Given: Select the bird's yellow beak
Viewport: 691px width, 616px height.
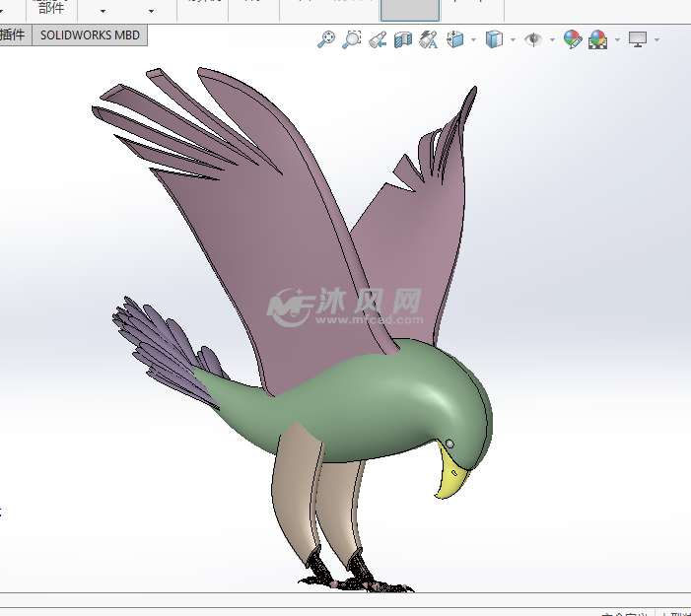Looking at the screenshot, I should pos(450,472).
